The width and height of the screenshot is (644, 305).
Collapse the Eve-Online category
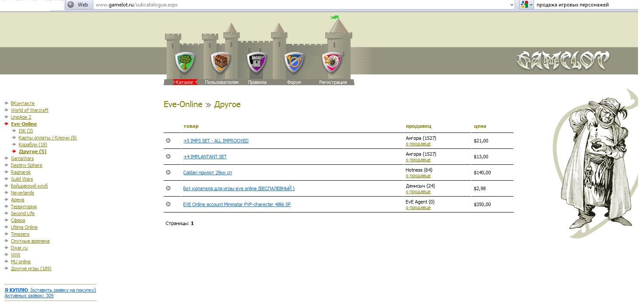coord(24,124)
